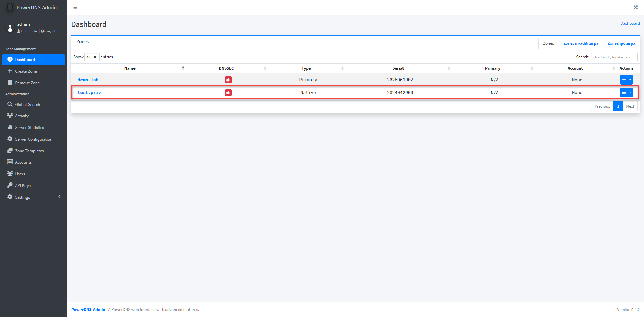Click into the zone Search field
Image resolution: width=644 pixels, height=317 pixels.
coord(614,57)
